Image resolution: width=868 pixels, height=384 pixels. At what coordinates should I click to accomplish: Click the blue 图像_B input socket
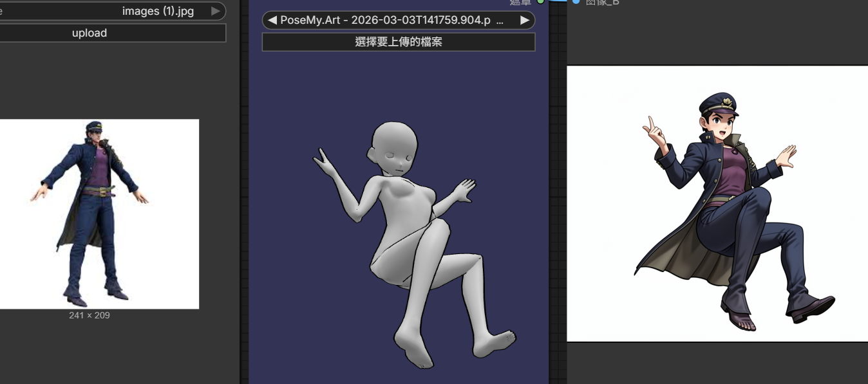[x=576, y=2]
